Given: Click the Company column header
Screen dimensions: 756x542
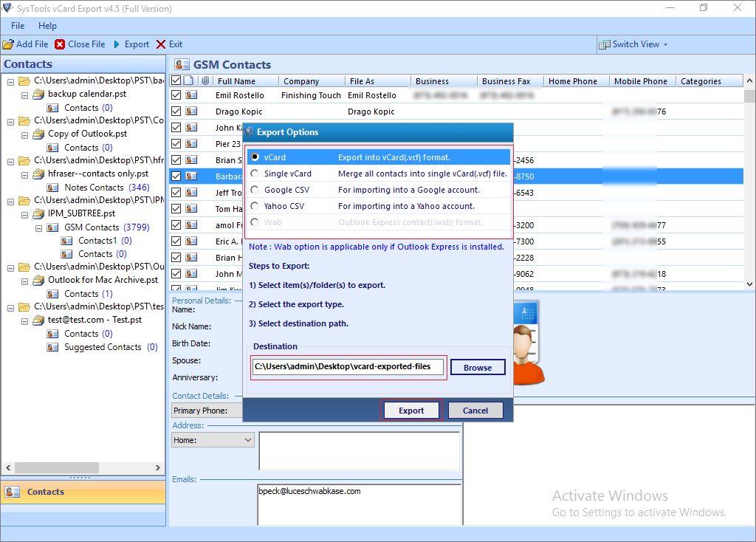Looking at the screenshot, I should 312,81.
